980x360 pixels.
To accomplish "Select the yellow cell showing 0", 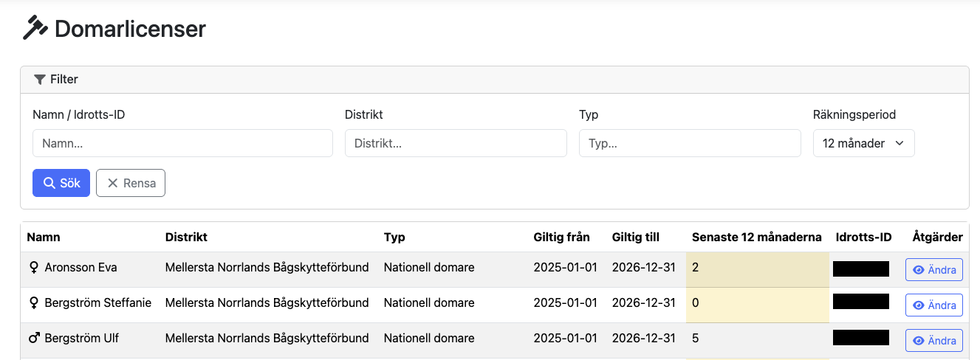I will click(757, 304).
